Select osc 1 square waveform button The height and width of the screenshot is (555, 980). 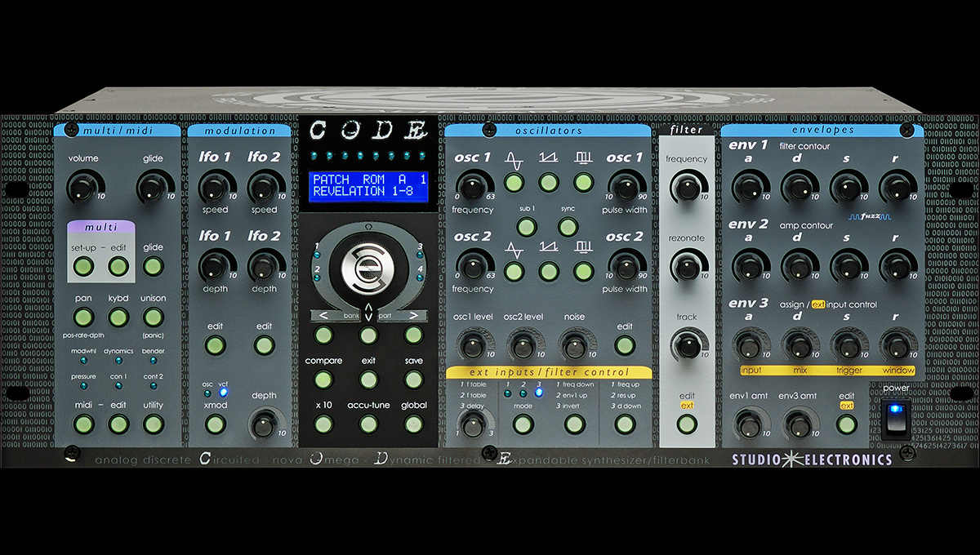click(x=583, y=183)
